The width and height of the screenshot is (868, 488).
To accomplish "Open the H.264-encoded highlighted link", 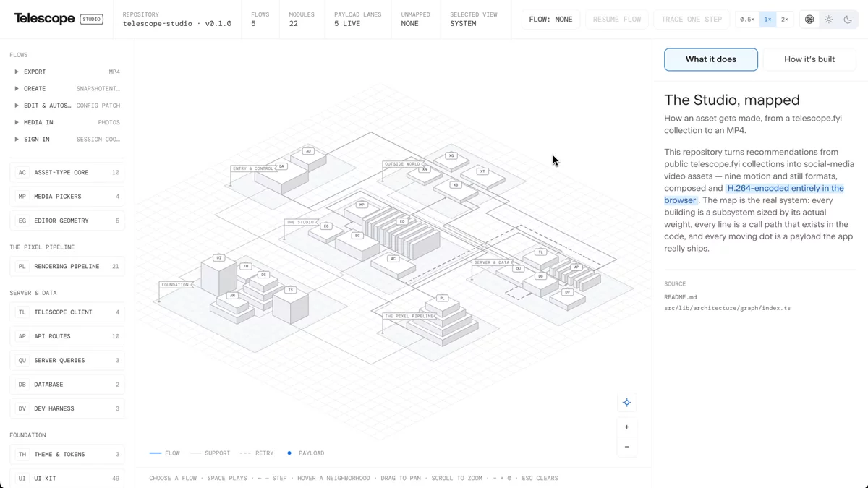I will (x=754, y=194).
